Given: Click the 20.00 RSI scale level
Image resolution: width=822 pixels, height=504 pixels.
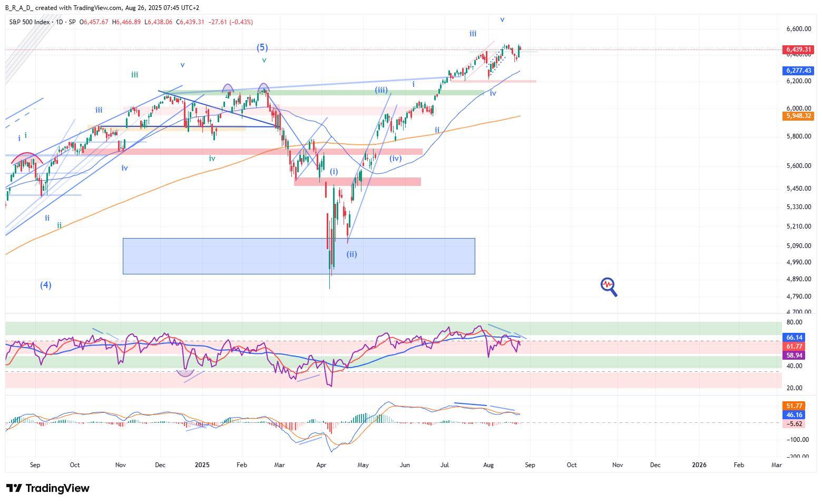Looking at the screenshot, I should click(x=794, y=388).
